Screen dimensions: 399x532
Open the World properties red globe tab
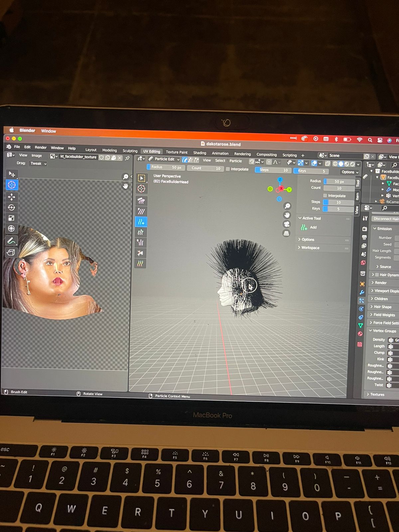pos(363,263)
